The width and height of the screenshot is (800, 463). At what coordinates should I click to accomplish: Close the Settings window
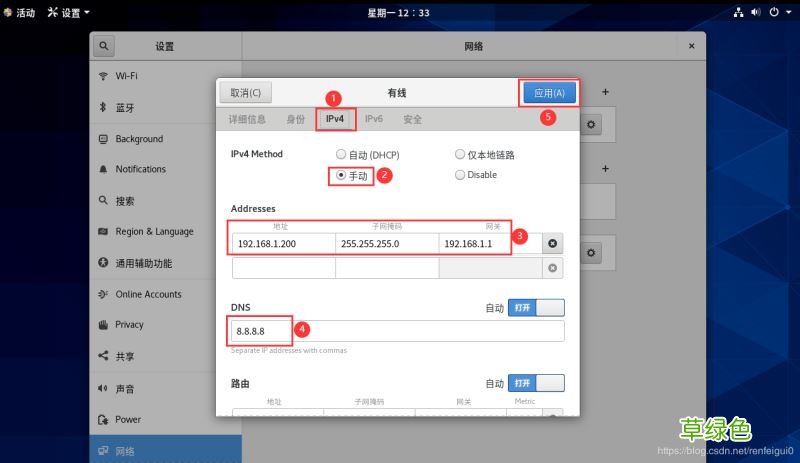coord(691,46)
